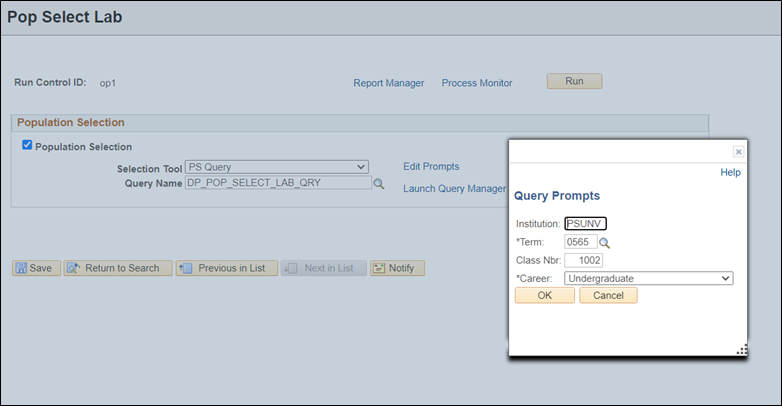Toggle the Population Selection checkbox
This screenshot has width=782, height=406.
[27, 145]
